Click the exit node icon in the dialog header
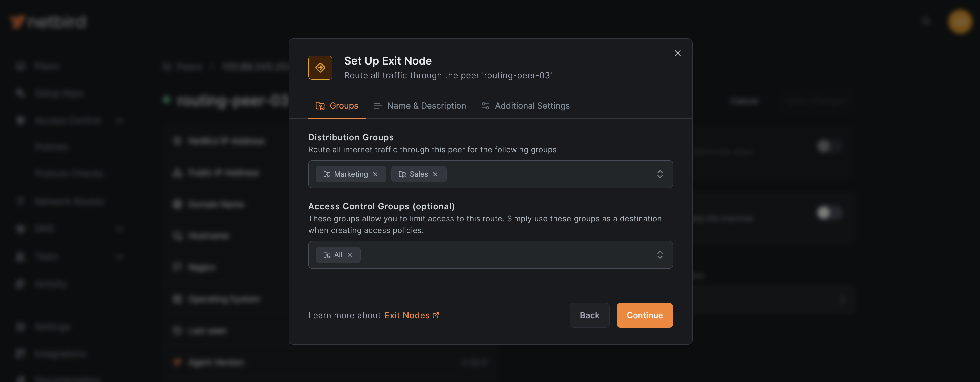 [320, 68]
